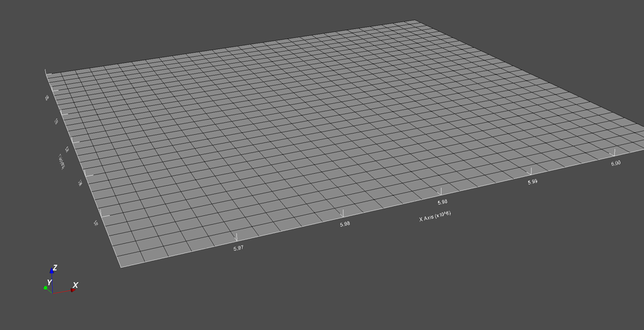Click the white Y letter on orientation triad
644x330 pixels.
pyautogui.click(x=49, y=282)
